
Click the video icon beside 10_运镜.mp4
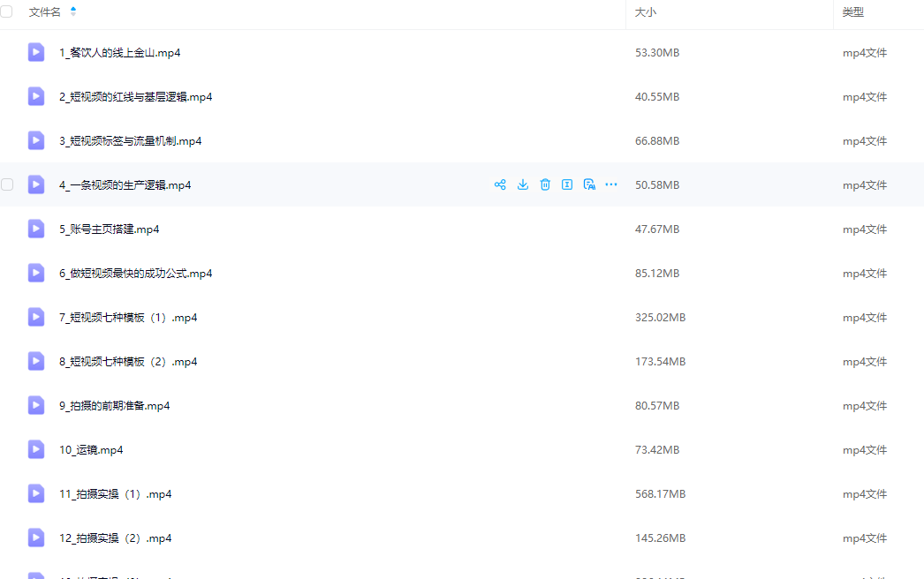[x=36, y=449]
